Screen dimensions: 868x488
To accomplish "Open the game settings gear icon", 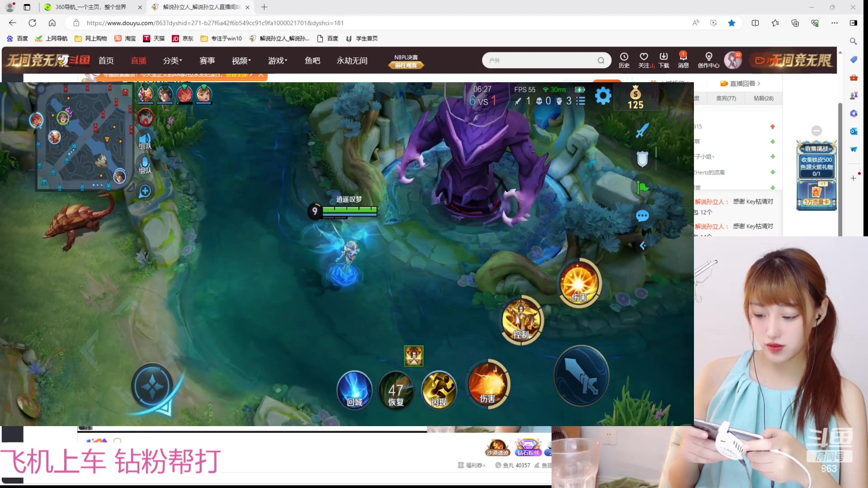I will 603,96.
